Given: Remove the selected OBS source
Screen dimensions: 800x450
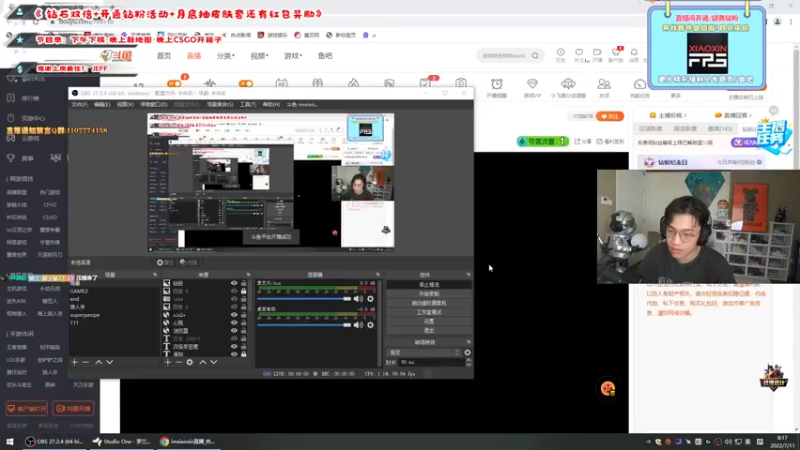Looking at the screenshot, I should tap(179, 362).
